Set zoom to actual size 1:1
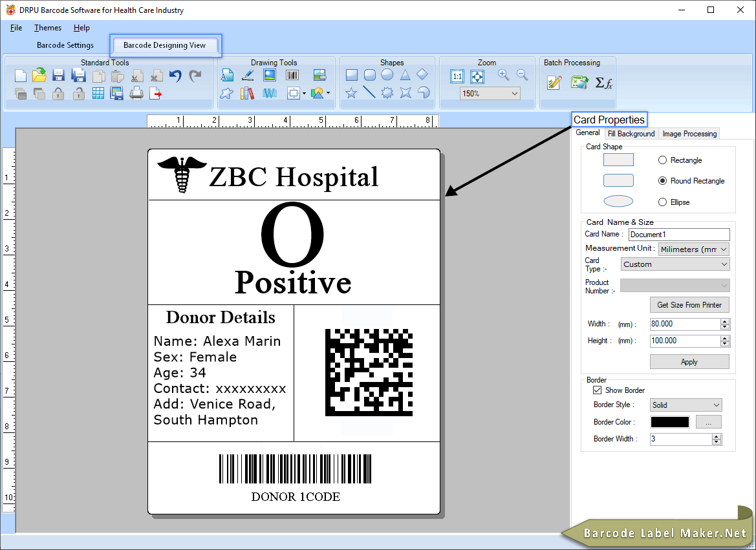The width and height of the screenshot is (756, 550). (x=457, y=76)
